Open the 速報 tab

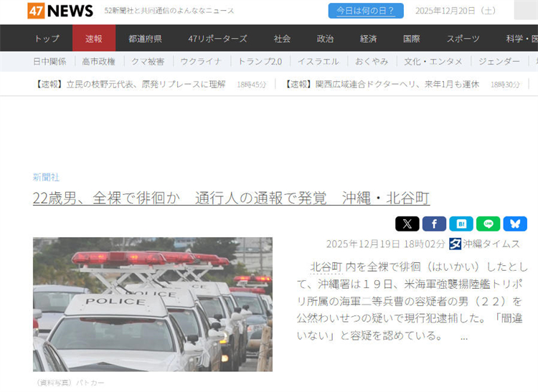click(94, 39)
